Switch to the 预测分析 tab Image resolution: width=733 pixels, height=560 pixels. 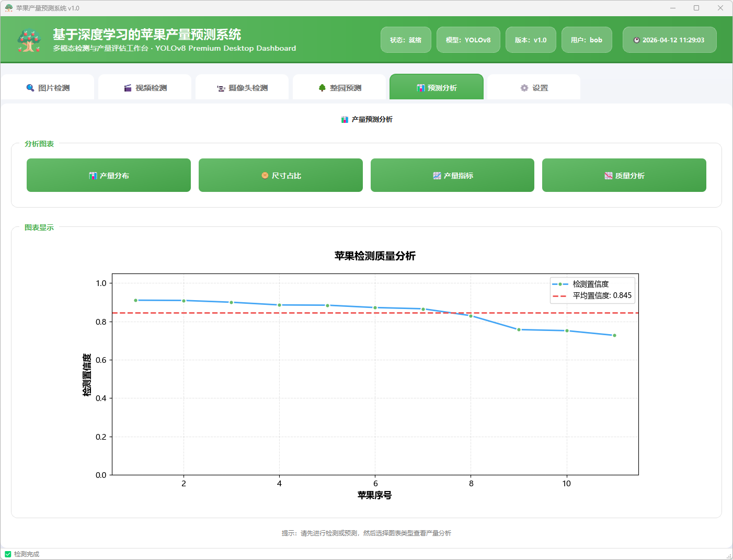point(437,87)
